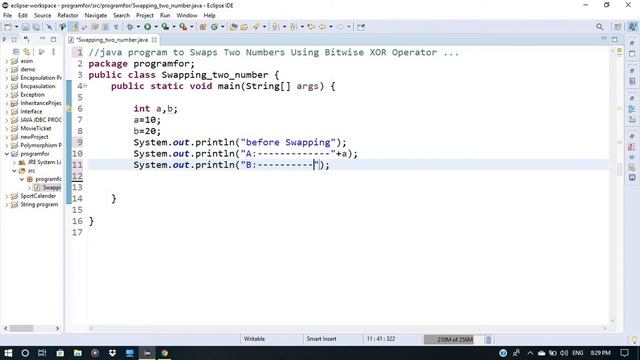640x360 pixels.
Task: Click the Next Annotation icon
Action: tap(276, 27)
